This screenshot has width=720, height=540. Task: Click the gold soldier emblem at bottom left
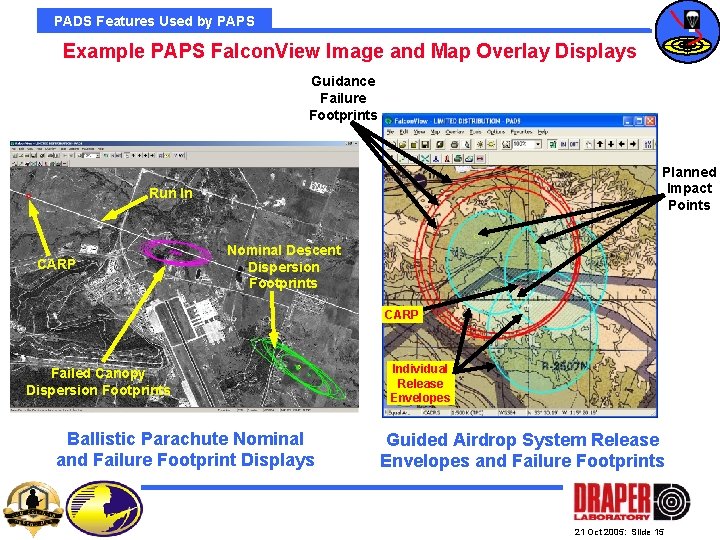(x=32, y=509)
